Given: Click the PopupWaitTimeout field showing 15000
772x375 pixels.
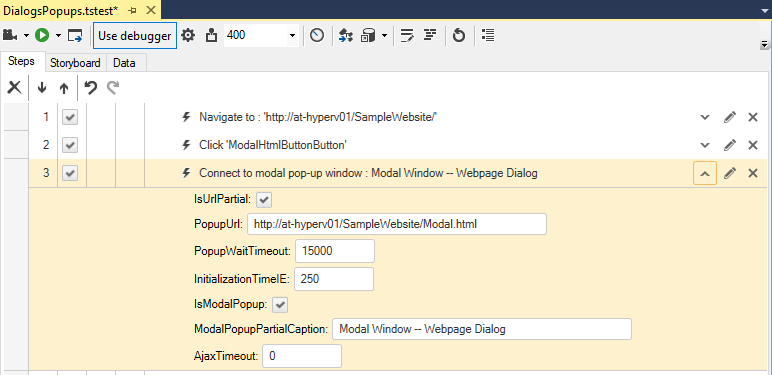Looking at the screenshot, I should (x=335, y=251).
